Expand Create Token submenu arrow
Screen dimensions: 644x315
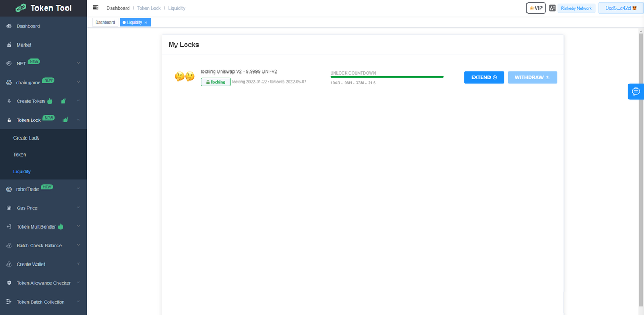pyautogui.click(x=78, y=101)
